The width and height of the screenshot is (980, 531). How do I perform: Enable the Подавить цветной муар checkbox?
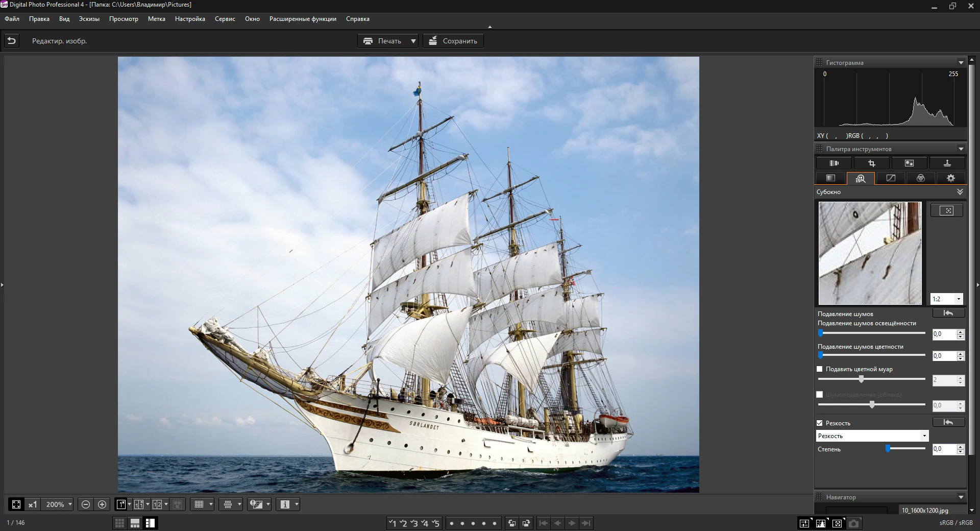[x=820, y=369]
